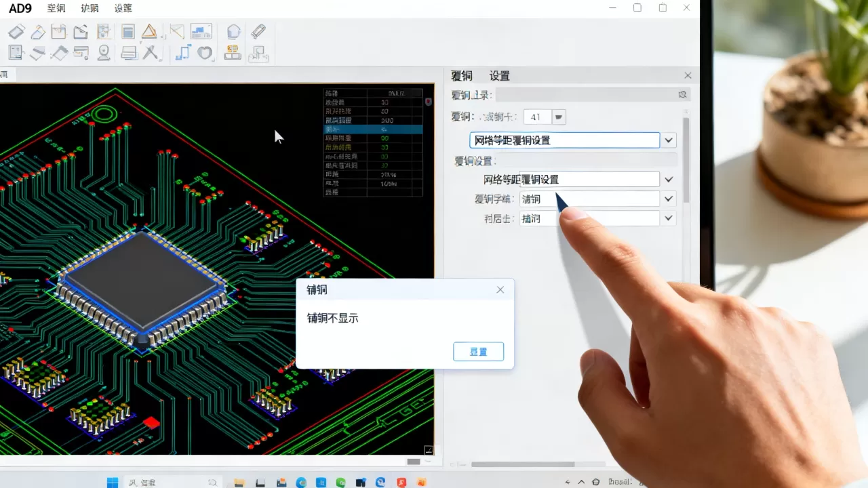Click the heart-shaped toolbar icon
The height and width of the screenshot is (488, 868).
click(204, 52)
